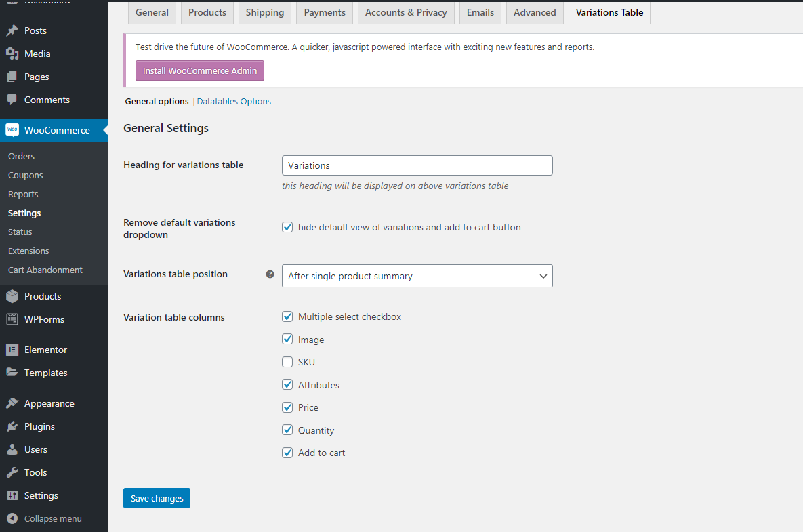Switch to the Advanced tab
This screenshot has height=532, width=803.
(535, 13)
